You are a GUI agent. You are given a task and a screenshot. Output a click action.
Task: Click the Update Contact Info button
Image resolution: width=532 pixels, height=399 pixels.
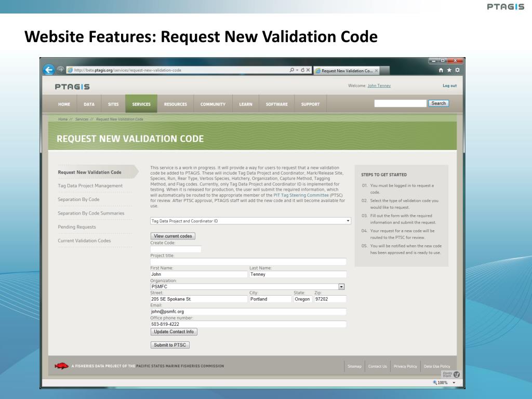pyautogui.click(x=174, y=331)
